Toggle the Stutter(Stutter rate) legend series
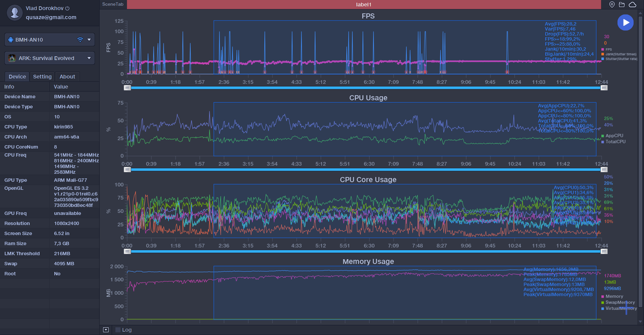 tap(619, 59)
